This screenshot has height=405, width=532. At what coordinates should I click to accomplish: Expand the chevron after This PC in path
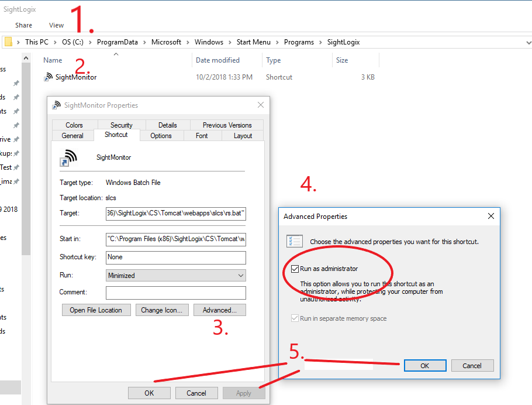(55, 42)
